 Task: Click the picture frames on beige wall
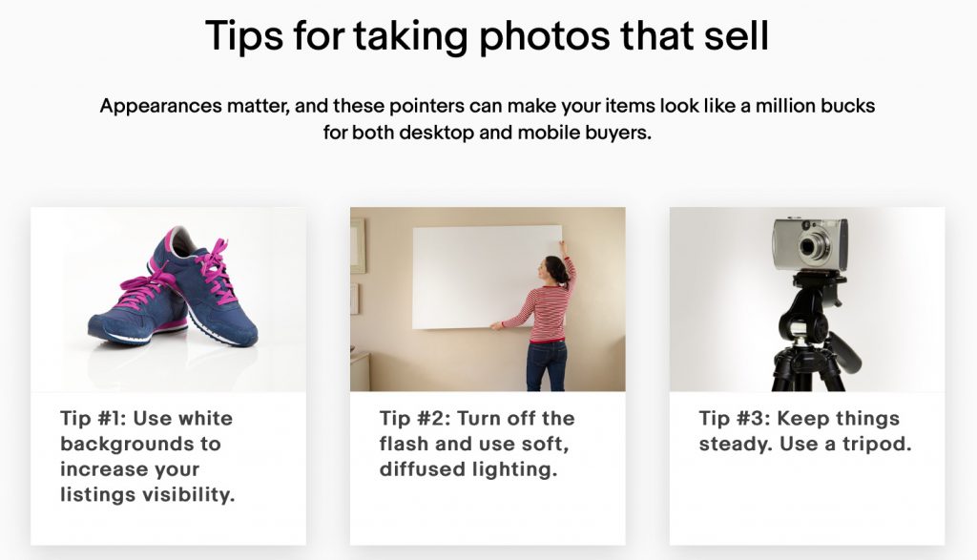(x=357, y=268)
